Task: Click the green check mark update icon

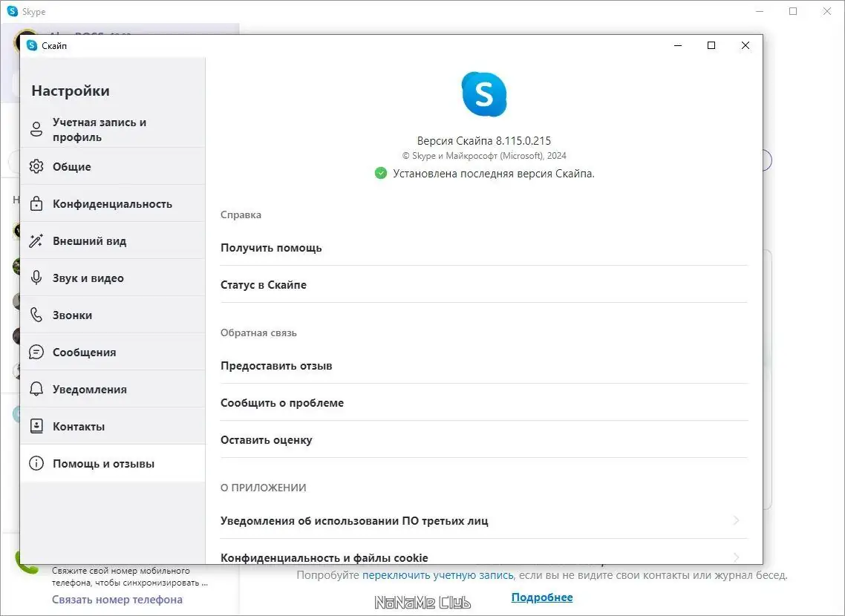Action: [380, 174]
